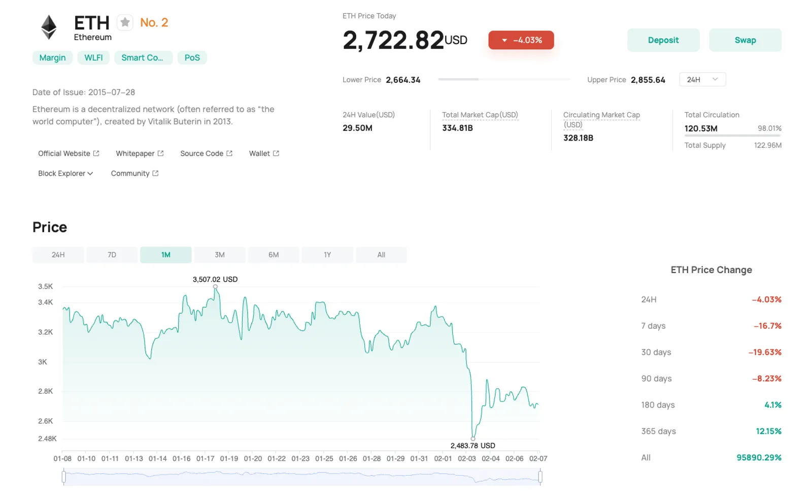
Task: Click the 2,722.82 USD price value
Action: point(405,40)
